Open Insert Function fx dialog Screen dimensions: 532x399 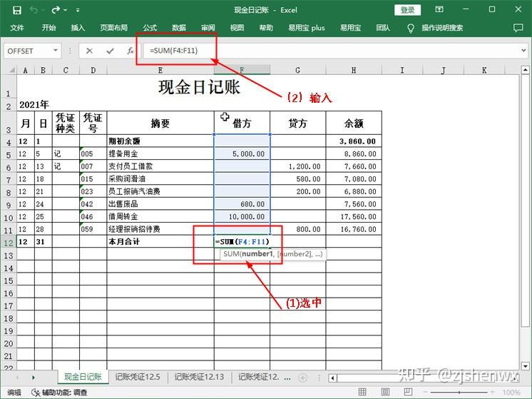point(130,51)
